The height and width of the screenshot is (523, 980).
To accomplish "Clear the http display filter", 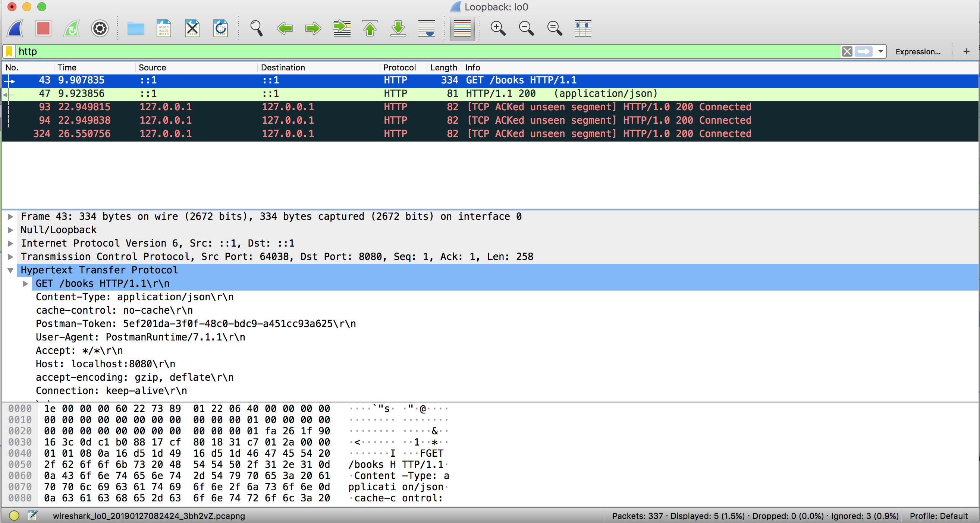I will tap(847, 51).
